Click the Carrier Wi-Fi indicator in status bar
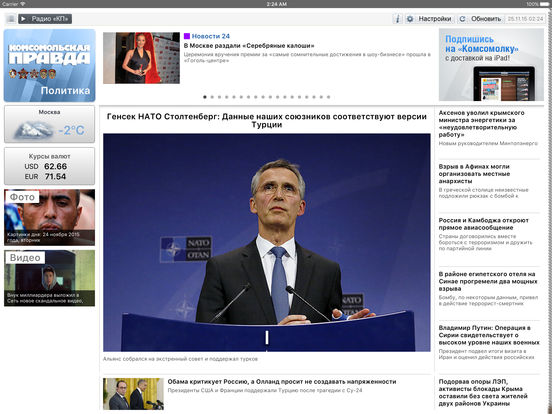Viewport: 552px width, 414px height. pyautogui.click(x=13, y=4)
